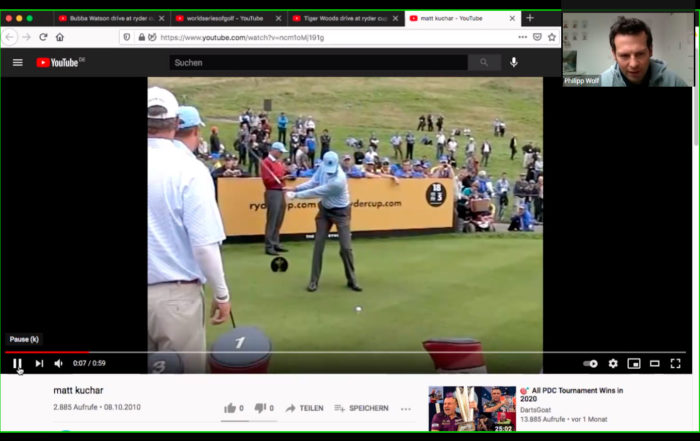
Task: Open the tracking protection shield icon
Action: click(x=127, y=37)
